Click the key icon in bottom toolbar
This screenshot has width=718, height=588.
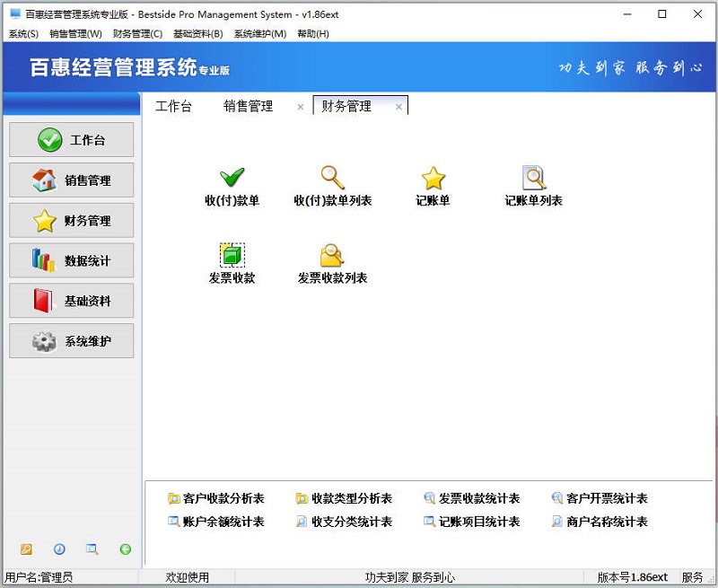26,549
